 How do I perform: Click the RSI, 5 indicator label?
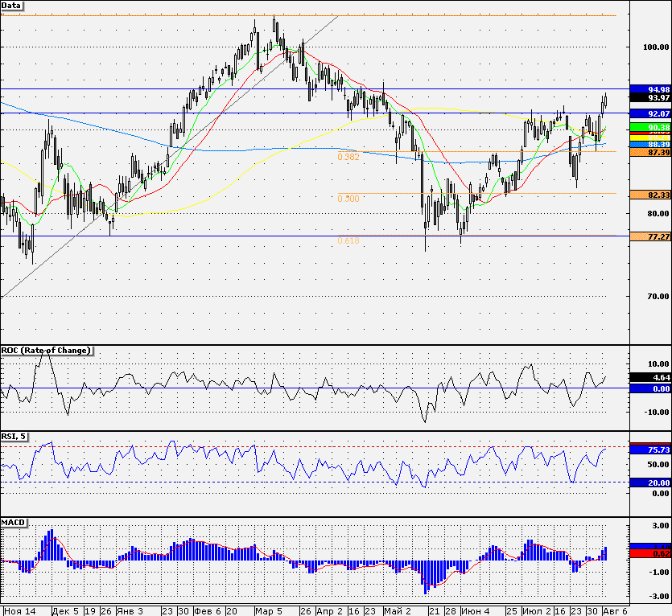pos(14,437)
